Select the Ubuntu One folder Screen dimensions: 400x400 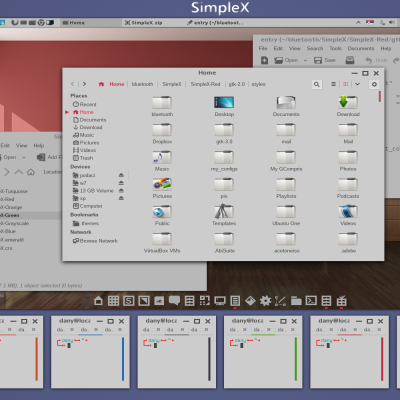286,215
